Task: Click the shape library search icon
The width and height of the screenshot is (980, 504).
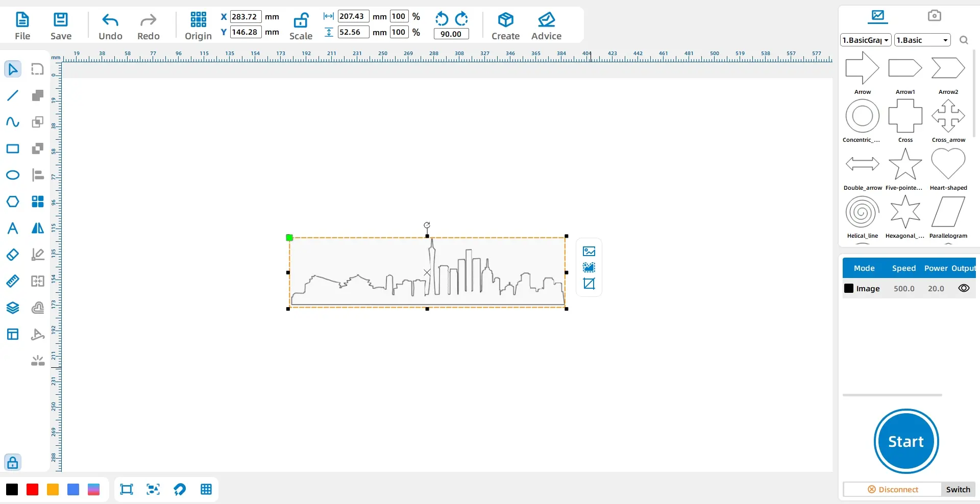Action: pos(964,40)
